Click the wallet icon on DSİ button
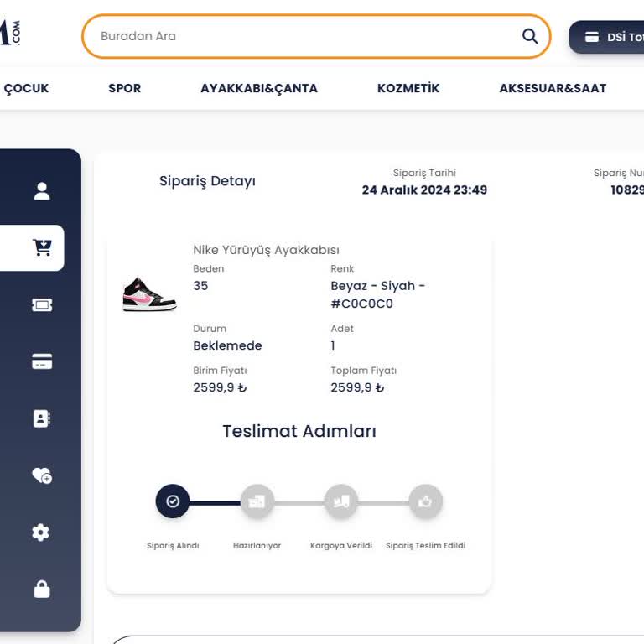This screenshot has width=644, height=644. [x=592, y=37]
